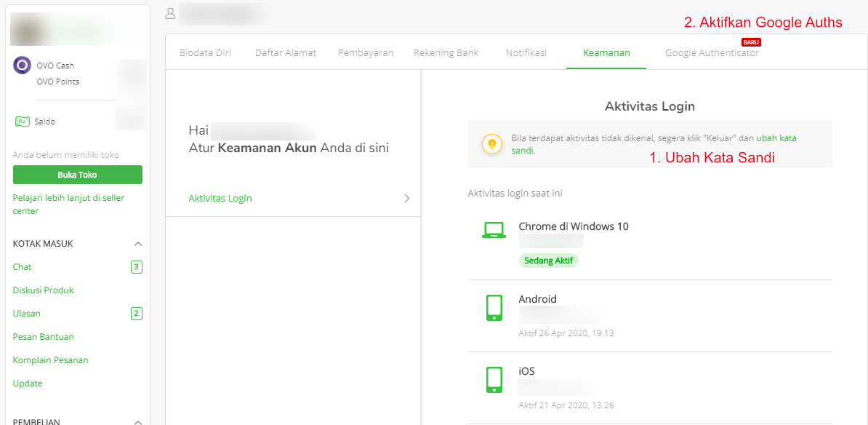Screen dimensions: 868x425
Task: Open the seller center learn-more link
Action: coord(68,197)
